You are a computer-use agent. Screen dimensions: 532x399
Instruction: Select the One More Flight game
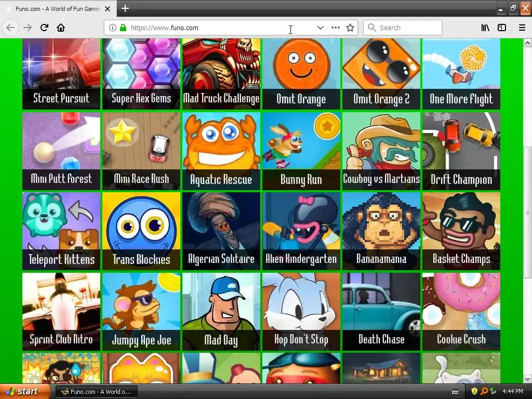pyautogui.click(x=461, y=74)
